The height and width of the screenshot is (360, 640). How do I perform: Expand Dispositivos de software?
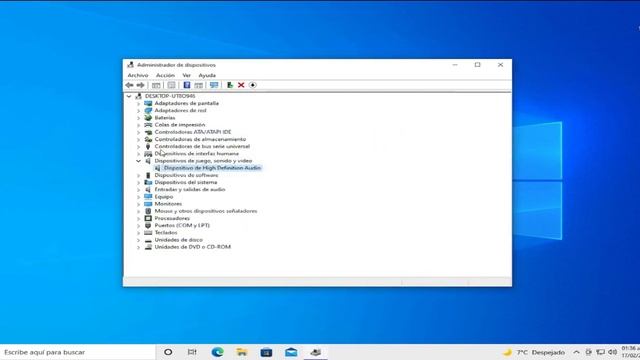(138, 176)
